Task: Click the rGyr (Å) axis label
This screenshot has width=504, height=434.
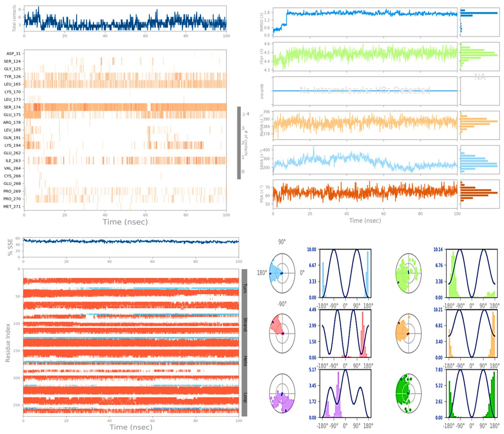Action: (262, 56)
